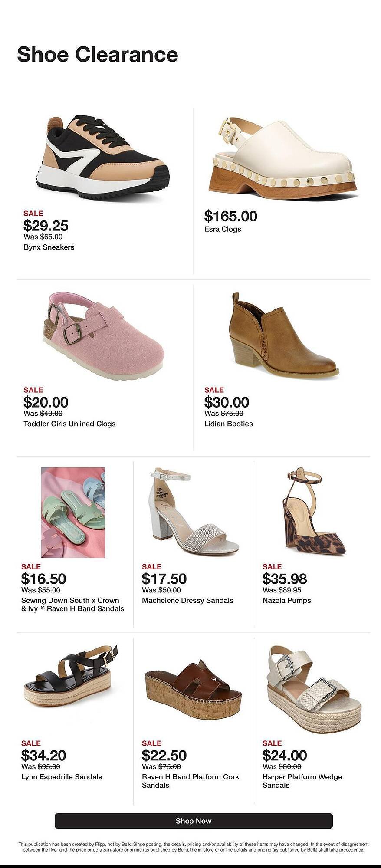This screenshot has width=381, height=868.
Task: Select the Lynn Espadrille Sandals title
Action: (62, 776)
